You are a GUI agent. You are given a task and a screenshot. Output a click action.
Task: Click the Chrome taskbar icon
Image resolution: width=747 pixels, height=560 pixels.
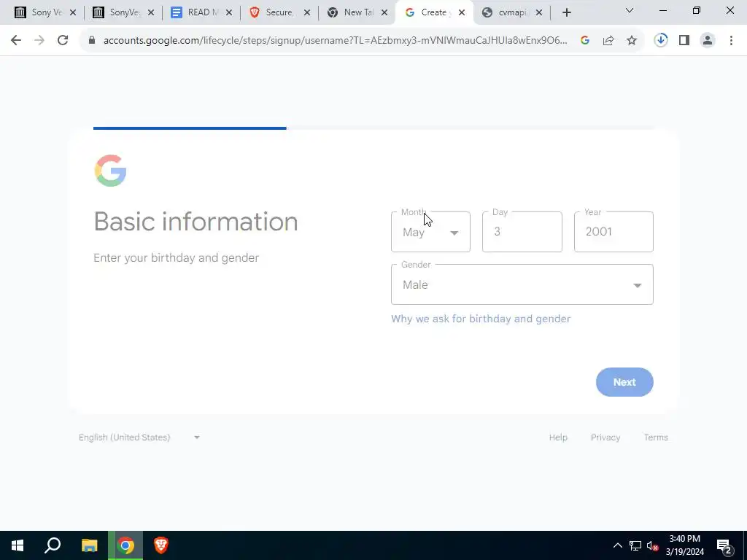click(x=125, y=545)
